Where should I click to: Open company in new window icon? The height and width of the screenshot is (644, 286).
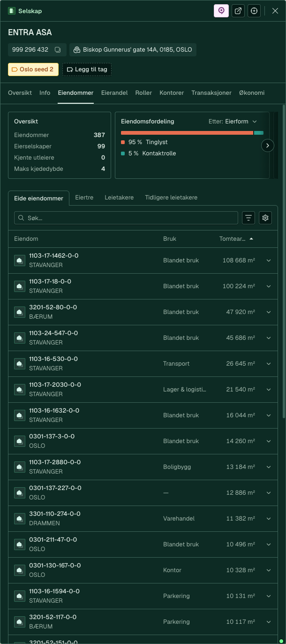click(x=238, y=11)
